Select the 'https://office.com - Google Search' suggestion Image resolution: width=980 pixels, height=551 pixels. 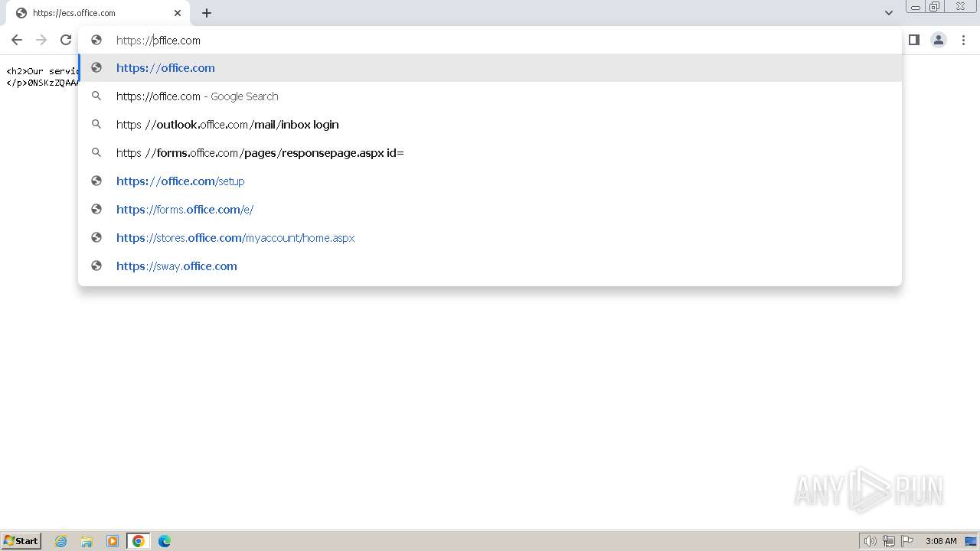(x=490, y=96)
